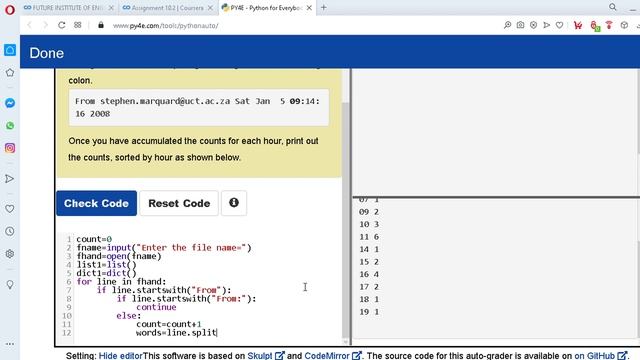Click the padlock site security icon
This screenshot has width=640, height=360.
click(101, 25)
